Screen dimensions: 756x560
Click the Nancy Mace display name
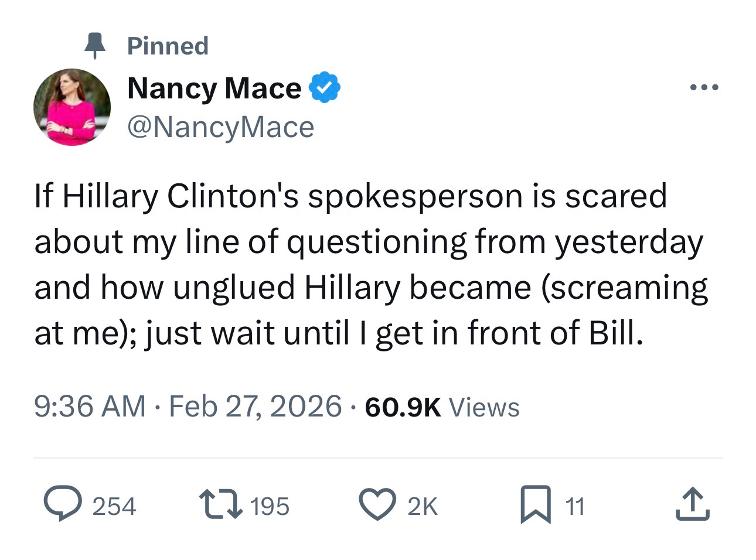[214, 88]
